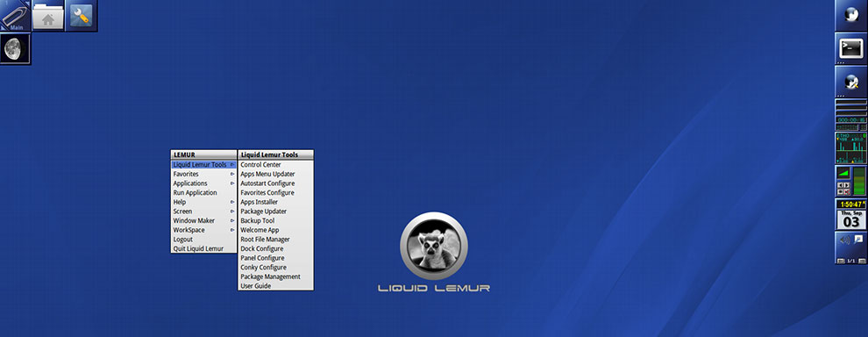Click the globe with pencil dock icon
The width and height of the screenshot is (868, 337).
(851, 82)
